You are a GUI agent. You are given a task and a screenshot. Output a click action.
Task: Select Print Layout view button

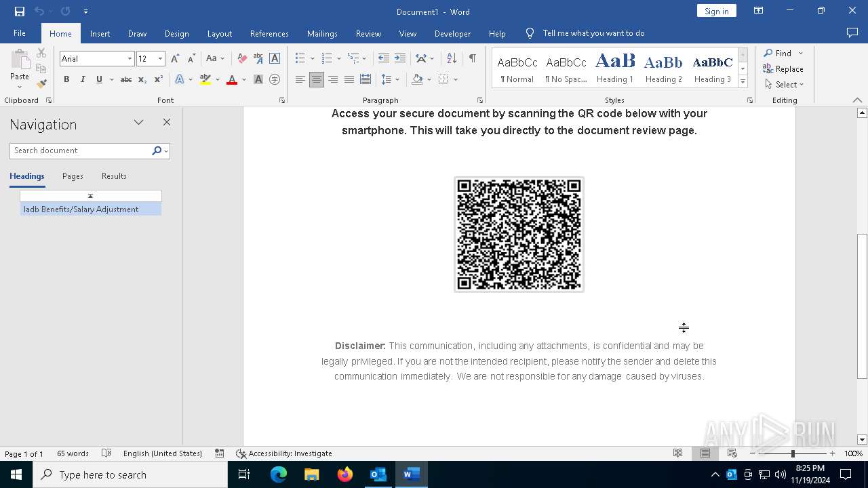[705, 453]
